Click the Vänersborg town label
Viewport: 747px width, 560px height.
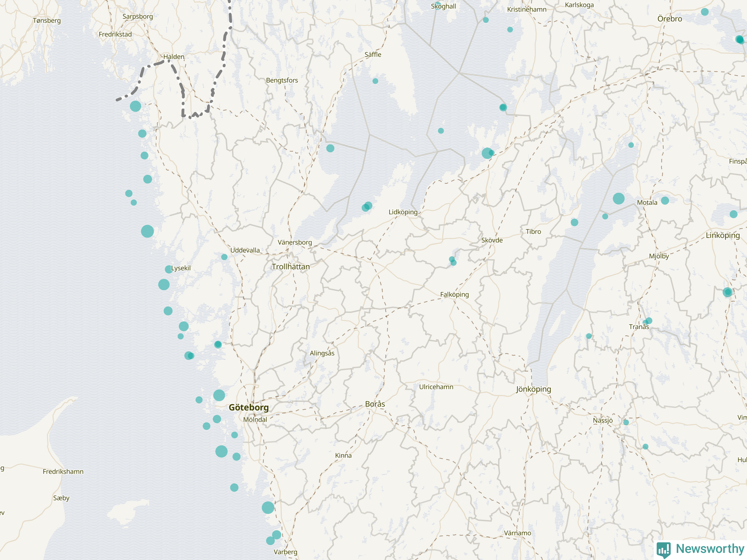(x=295, y=242)
